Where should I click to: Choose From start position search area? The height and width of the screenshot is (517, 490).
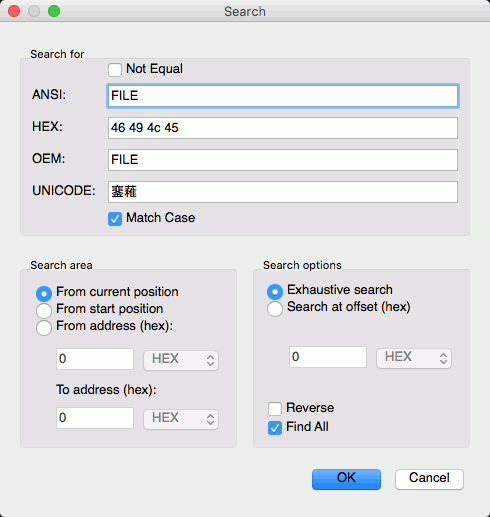pyautogui.click(x=44, y=310)
